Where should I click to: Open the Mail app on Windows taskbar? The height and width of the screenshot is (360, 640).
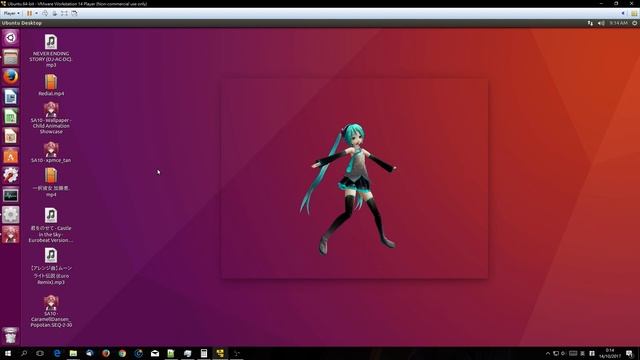[155, 353]
